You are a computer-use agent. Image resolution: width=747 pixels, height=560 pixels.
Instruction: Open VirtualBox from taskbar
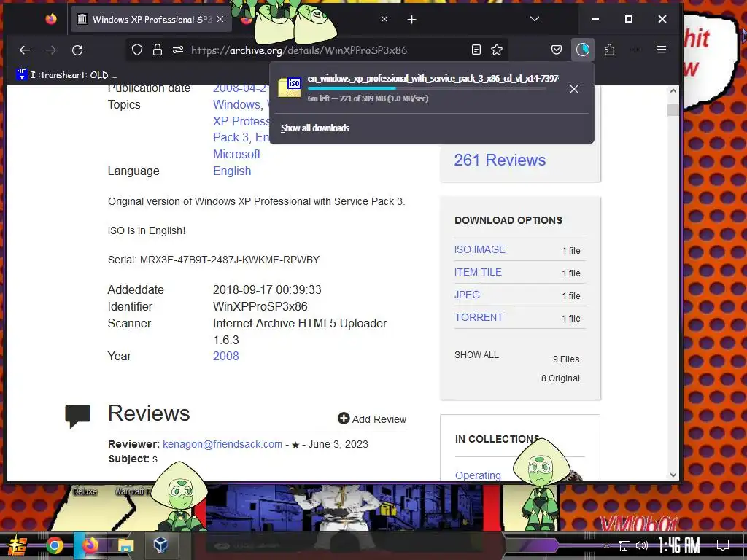click(160, 545)
